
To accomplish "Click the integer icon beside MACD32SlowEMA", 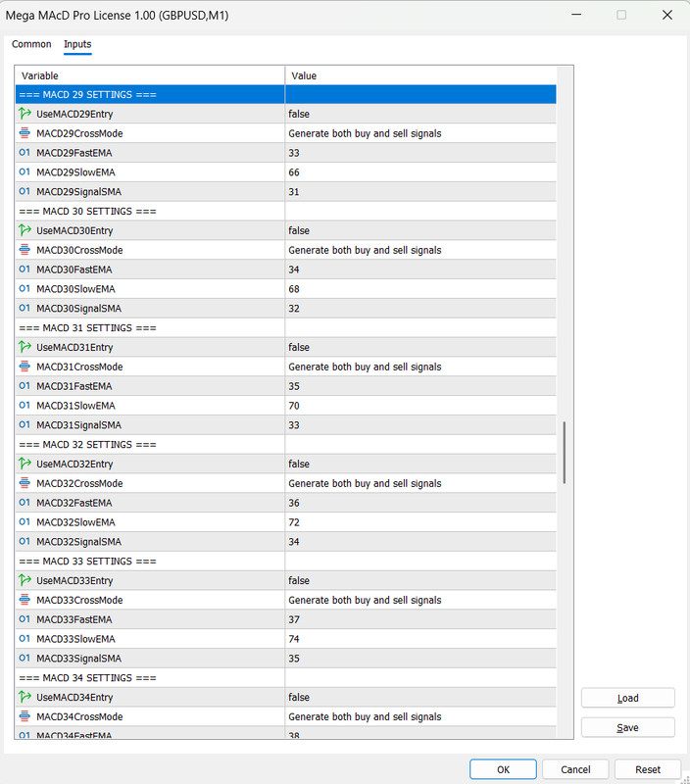I will point(25,522).
